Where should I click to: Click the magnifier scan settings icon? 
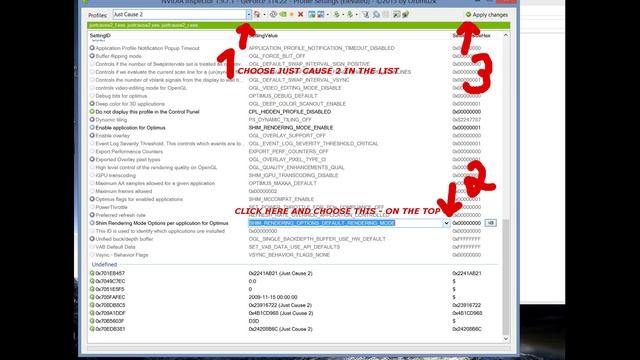[376, 14]
